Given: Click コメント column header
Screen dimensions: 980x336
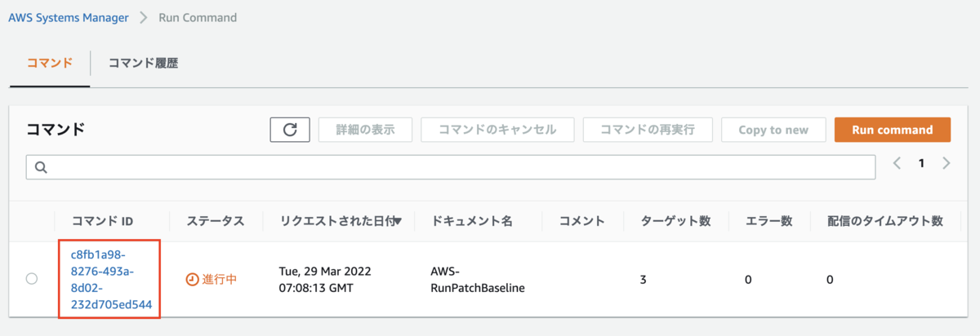Looking at the screenshot, I should pyautogui.click(x=582, y=221).
